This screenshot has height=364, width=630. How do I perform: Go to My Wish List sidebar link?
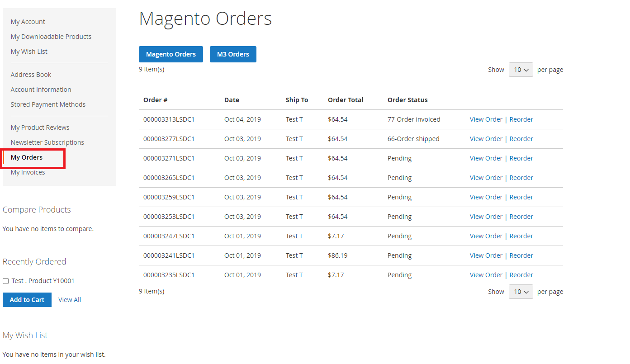pos(29,52)
